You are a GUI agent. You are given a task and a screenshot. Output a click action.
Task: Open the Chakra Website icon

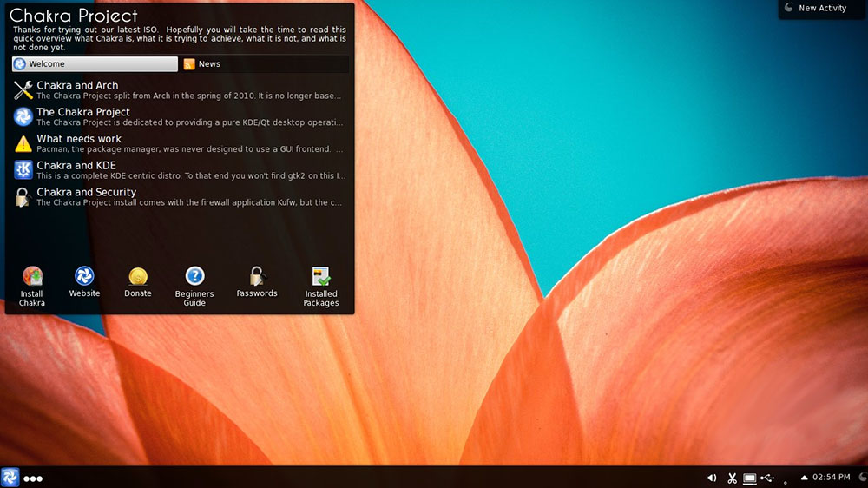pos(84,282)
